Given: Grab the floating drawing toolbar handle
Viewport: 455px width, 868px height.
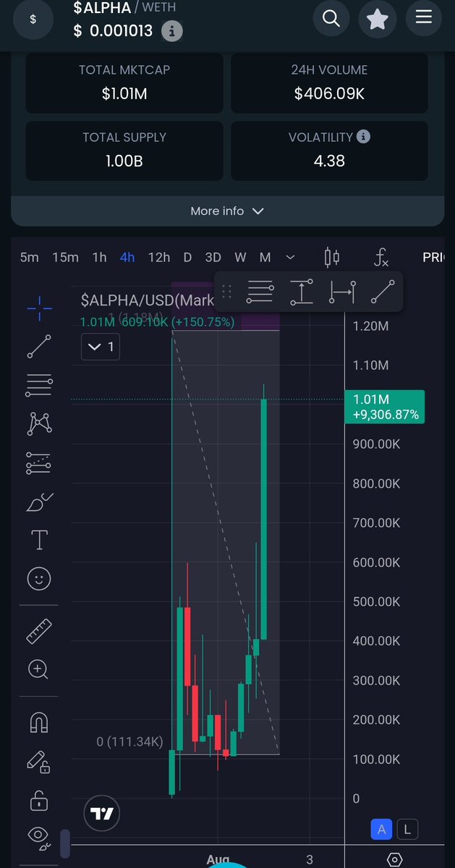Looking at the screenshot, I should [226, 291].
